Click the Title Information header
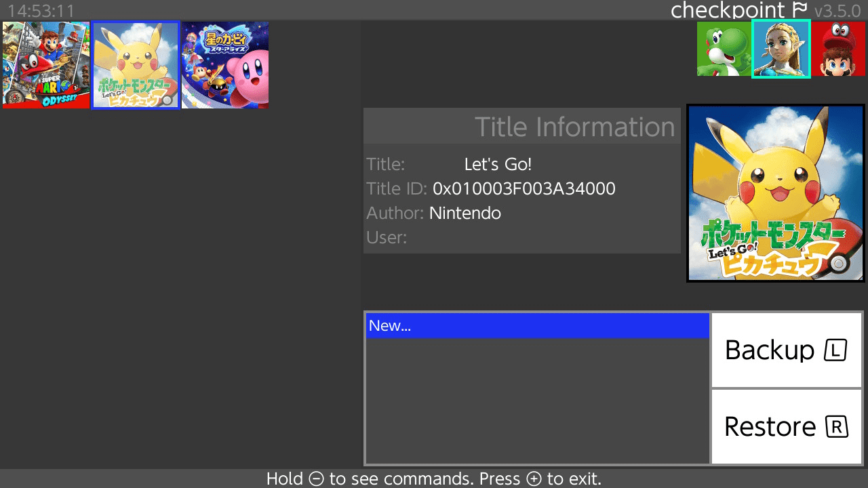Screen dimensions: 868x488 (x=575, y=127)
